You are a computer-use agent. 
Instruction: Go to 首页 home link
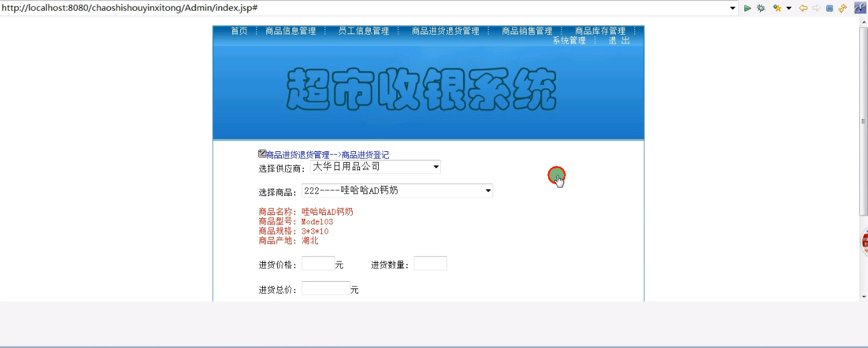point(239,31)
